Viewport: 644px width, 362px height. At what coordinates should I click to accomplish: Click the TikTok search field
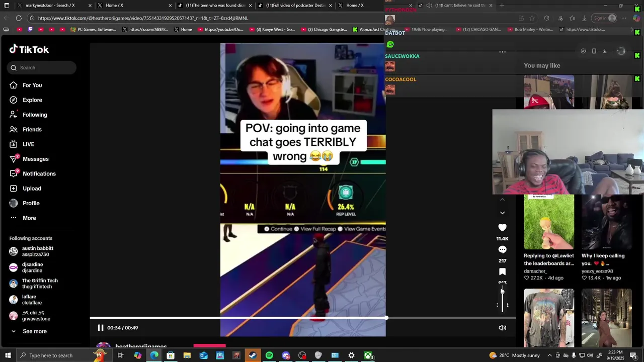42,68
